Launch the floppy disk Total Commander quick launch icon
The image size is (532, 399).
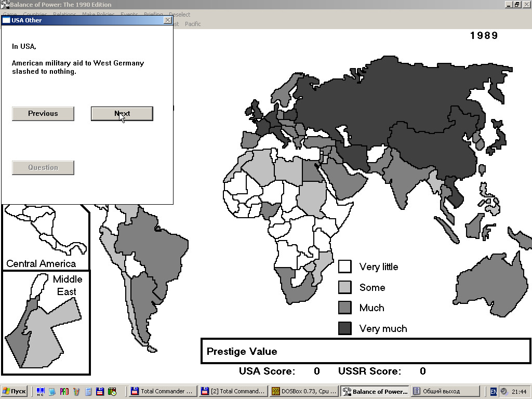pos(100,391)
